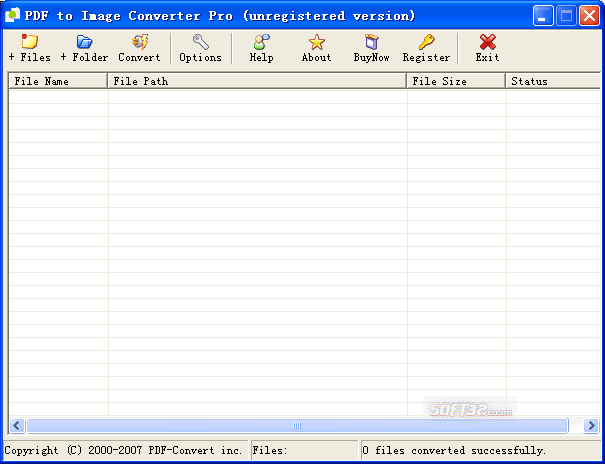The height and width of the screenshot is (464, 605).
Task: Sort by the File Path column header
Action: point(257,81)
